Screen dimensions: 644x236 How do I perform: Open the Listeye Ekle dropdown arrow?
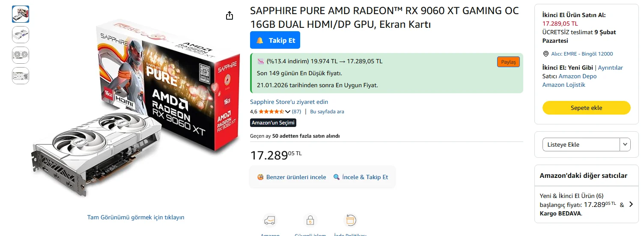(625, 145)
